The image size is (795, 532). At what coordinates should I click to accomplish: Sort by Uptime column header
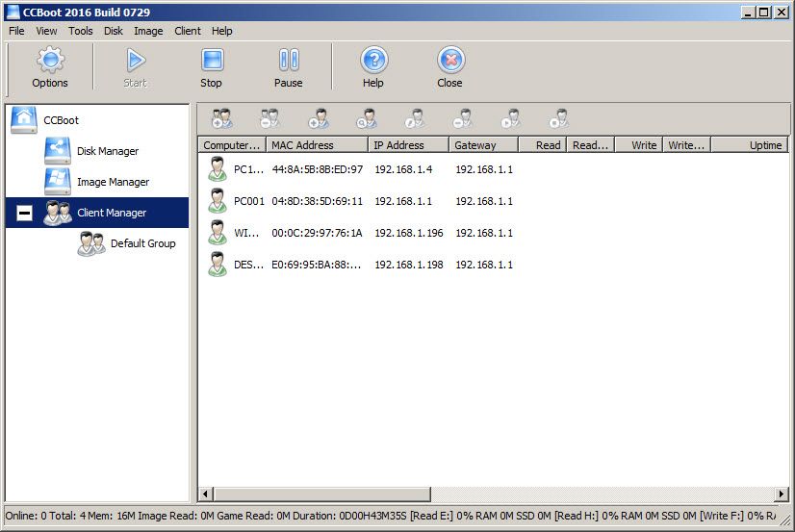(750, 145)
